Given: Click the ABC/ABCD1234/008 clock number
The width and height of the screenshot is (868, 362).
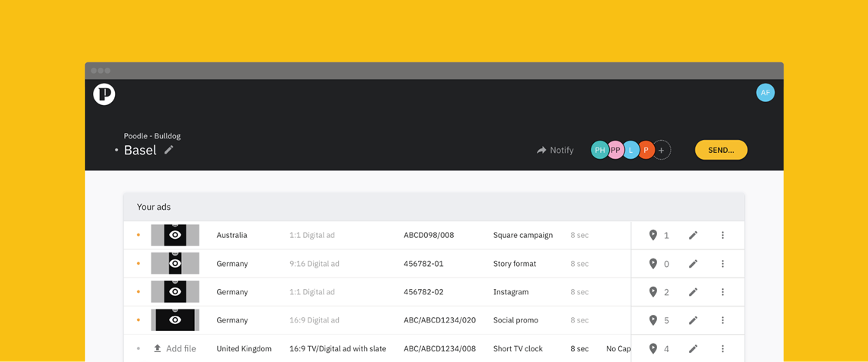Looking at the screenshot, I should 440,349.
